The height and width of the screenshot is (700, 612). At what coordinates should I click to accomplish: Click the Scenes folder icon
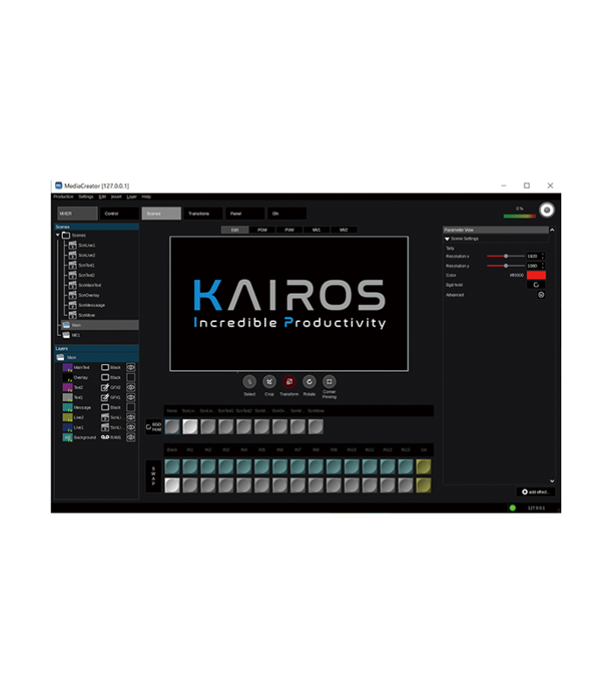tap(66, 234)
